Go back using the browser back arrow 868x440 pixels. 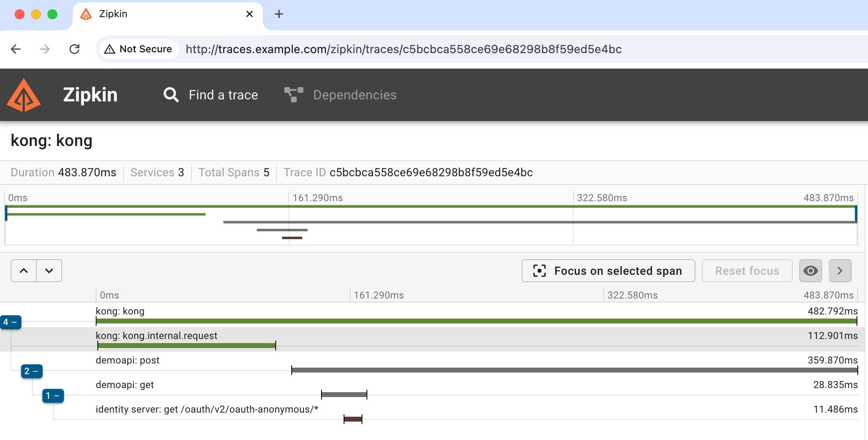(x=16, y=49)
